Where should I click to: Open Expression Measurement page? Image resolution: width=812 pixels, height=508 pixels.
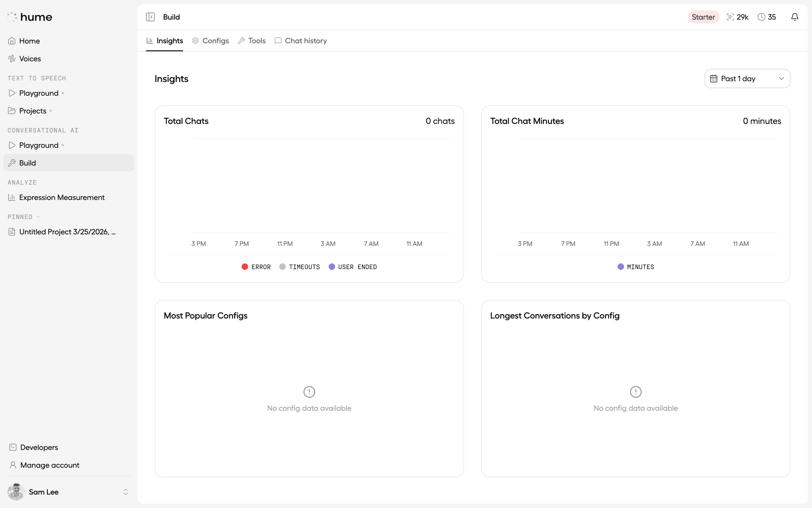pyautogui.click(x=69, y=197)
